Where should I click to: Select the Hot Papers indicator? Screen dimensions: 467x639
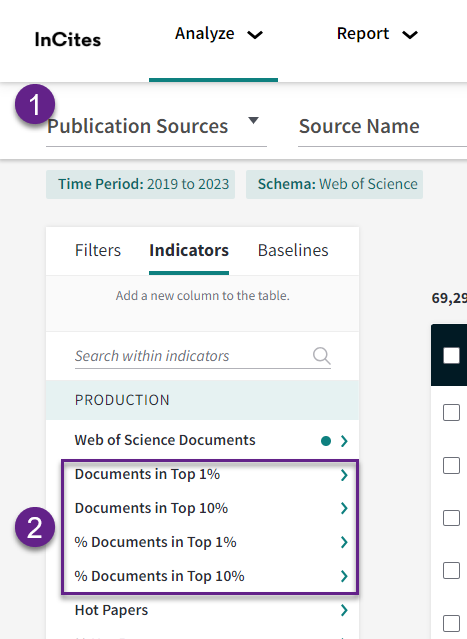(111, 610)
